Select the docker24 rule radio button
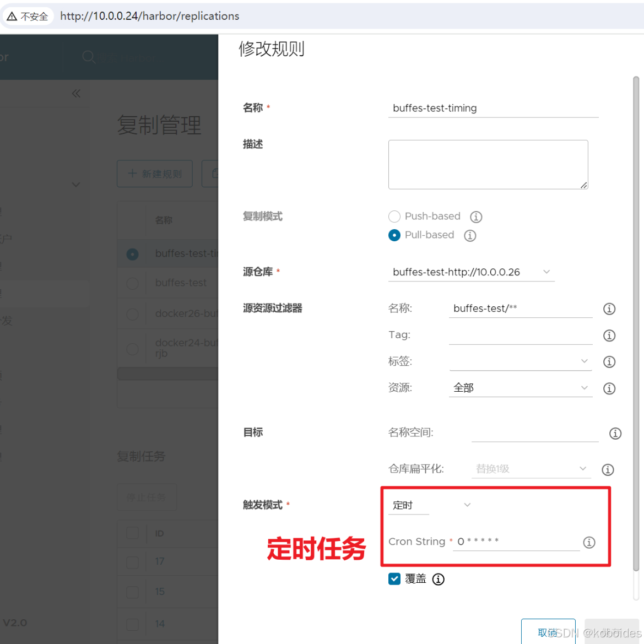 [132, 349]
